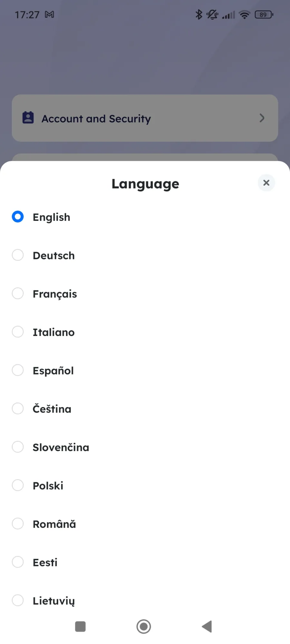Select the Français radio button
290x644 pixels.
coord(18,293)
